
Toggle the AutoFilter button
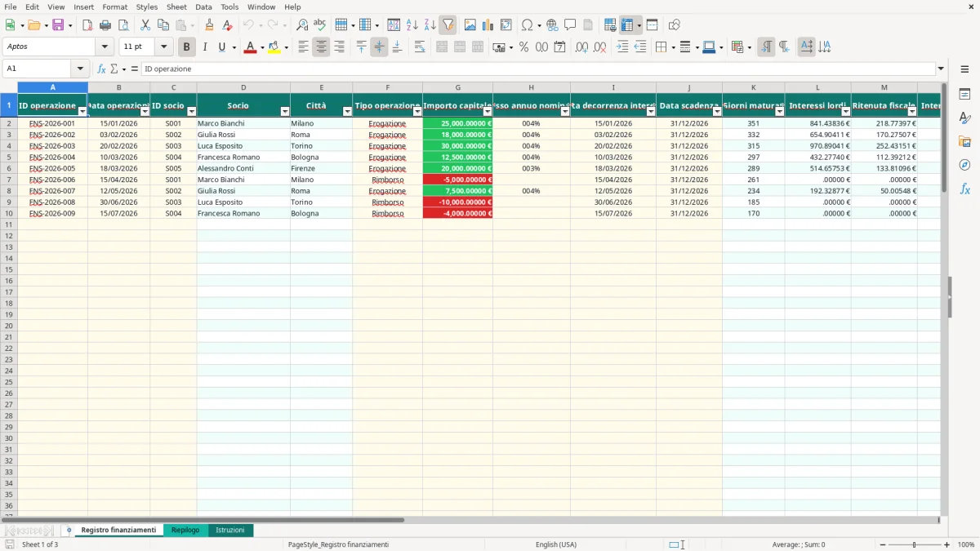point(448,25)
